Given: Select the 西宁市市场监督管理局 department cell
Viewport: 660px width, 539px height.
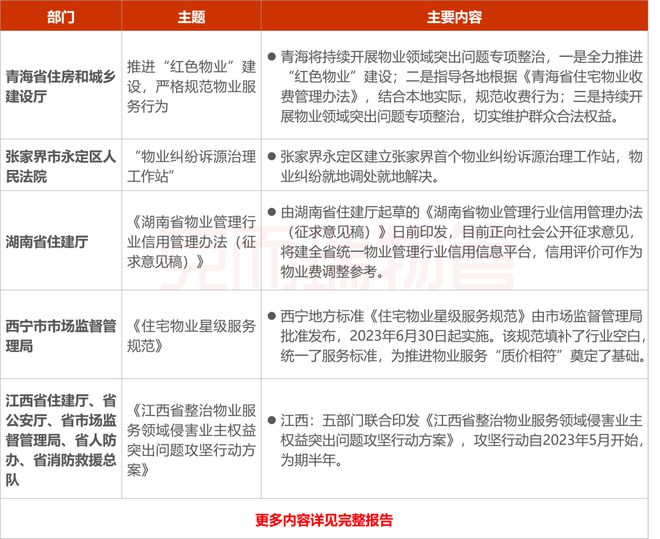Looking at the screenshot, I should [61, 336].
